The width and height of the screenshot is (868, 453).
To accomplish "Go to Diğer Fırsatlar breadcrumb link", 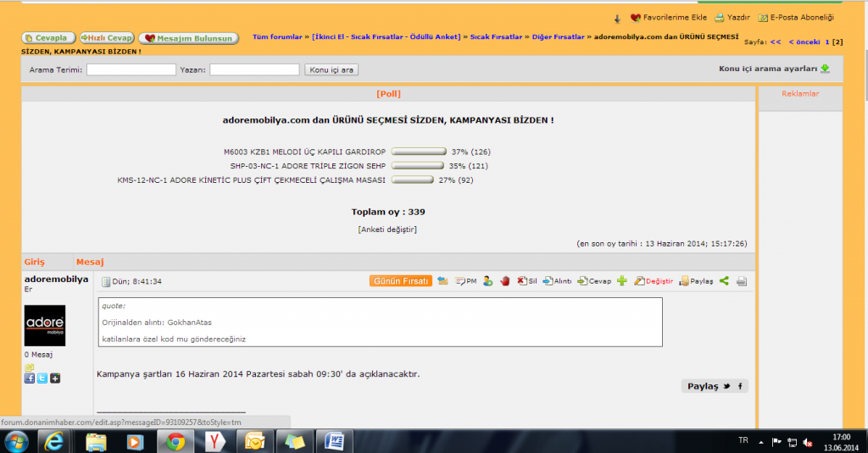I will tap(558, 37).
